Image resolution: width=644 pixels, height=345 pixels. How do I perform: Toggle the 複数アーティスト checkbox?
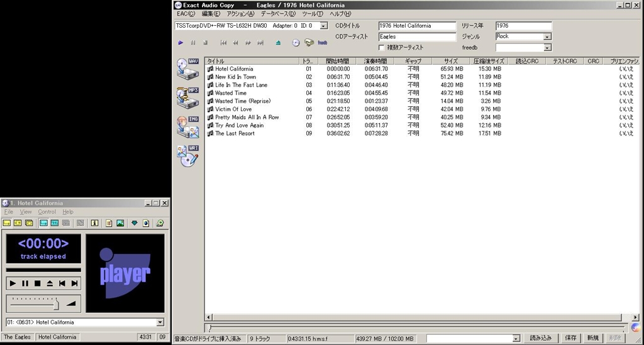tap(382, 48)
